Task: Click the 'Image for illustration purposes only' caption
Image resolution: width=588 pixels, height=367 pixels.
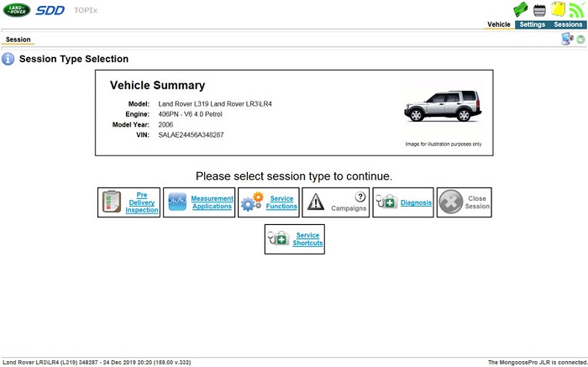Action: tap(444, 144)
